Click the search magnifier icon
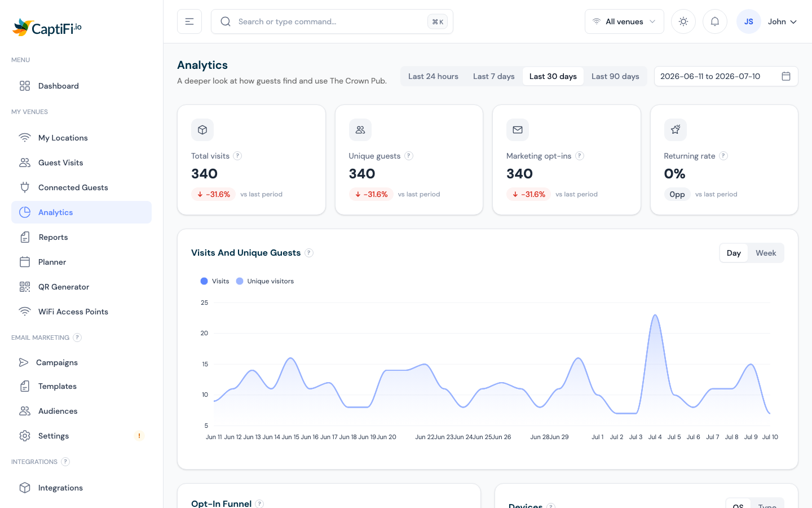 [226, 21]
